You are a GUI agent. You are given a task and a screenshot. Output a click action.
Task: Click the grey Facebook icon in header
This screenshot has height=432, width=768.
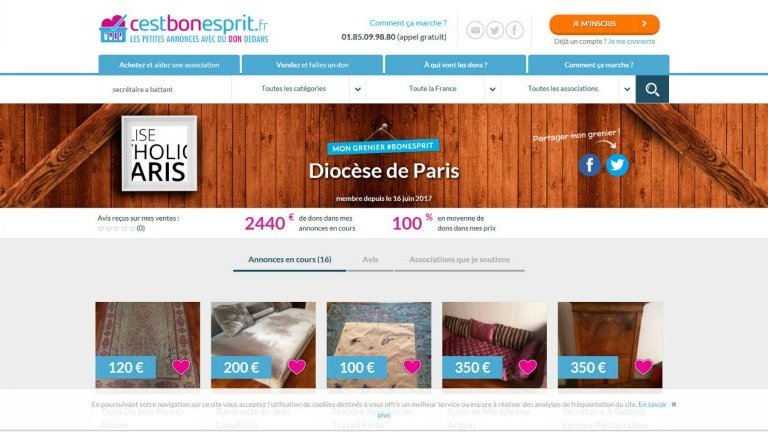pyautogui.click(x=514, y=30)
